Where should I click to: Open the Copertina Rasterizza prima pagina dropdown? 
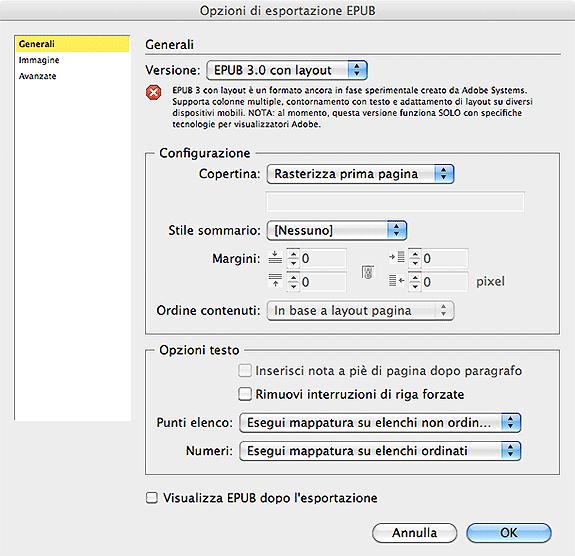(360, 174)
